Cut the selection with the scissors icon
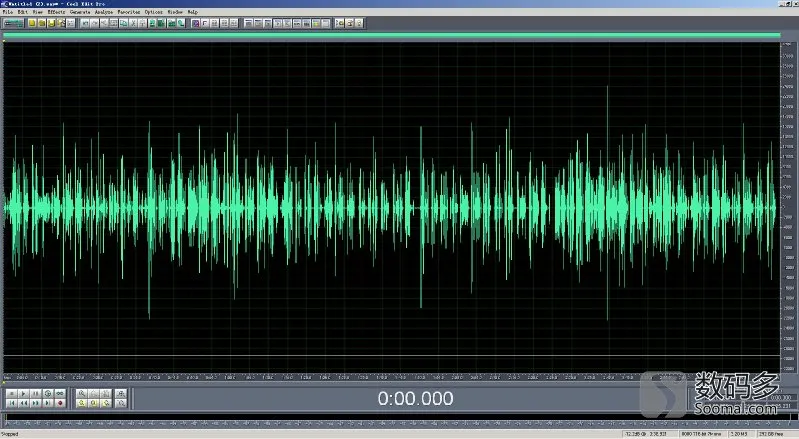This screenshot has width=799, height=439. click(x=134, y=23)
